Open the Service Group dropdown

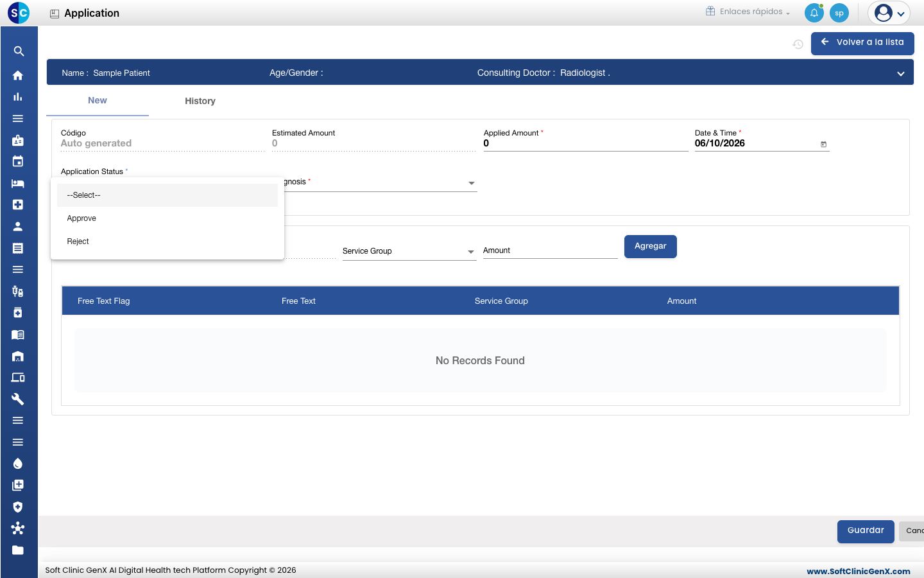[x=409, y=251]
